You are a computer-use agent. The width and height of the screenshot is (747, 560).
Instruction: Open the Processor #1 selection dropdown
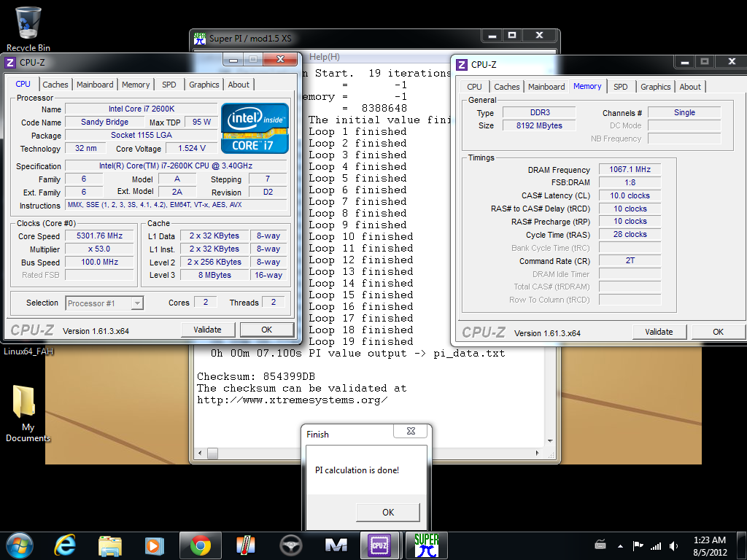coord(137,303)
